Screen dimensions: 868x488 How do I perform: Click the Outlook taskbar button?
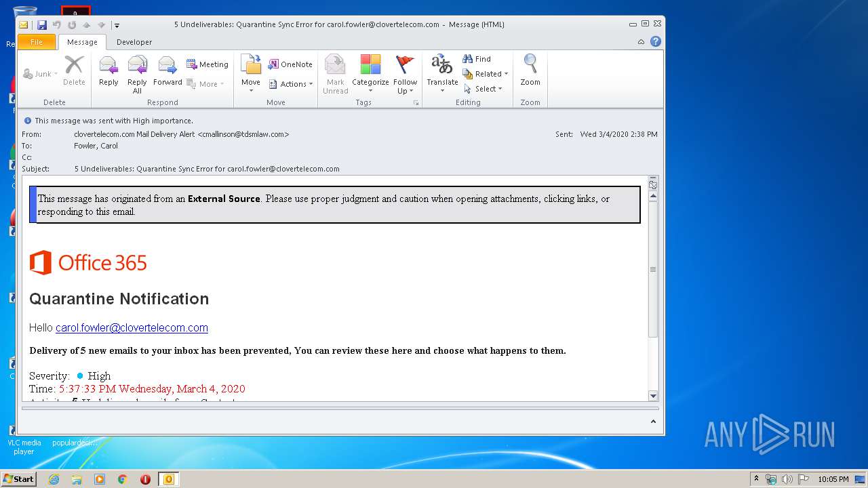click(169, 479)
